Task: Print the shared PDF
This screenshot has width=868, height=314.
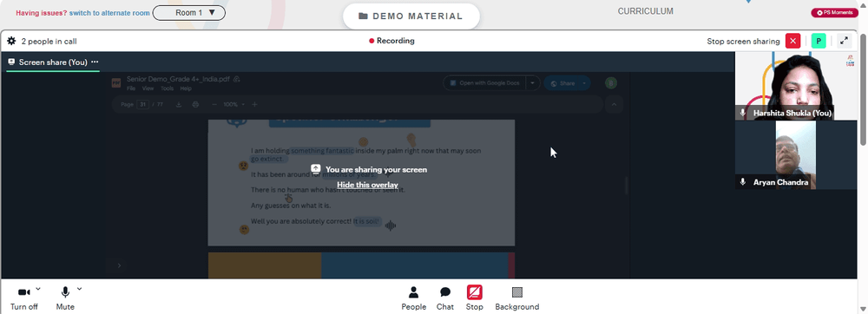Action: tap(194, 104)
